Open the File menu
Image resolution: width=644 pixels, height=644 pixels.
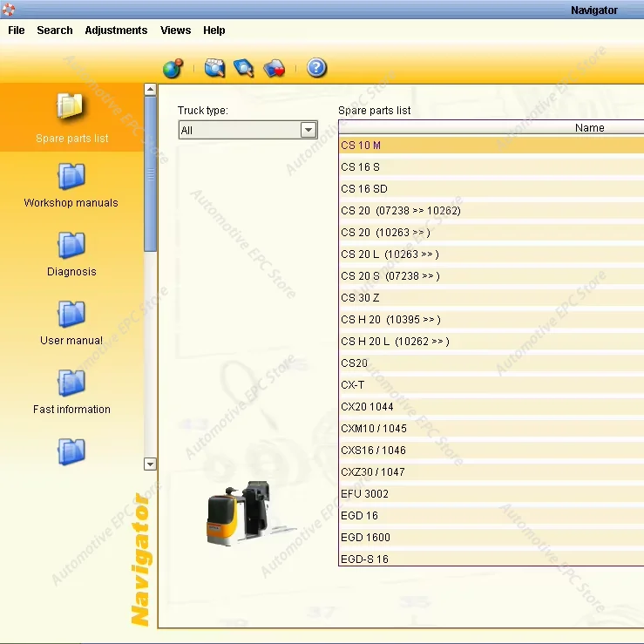tap(17, 30)
